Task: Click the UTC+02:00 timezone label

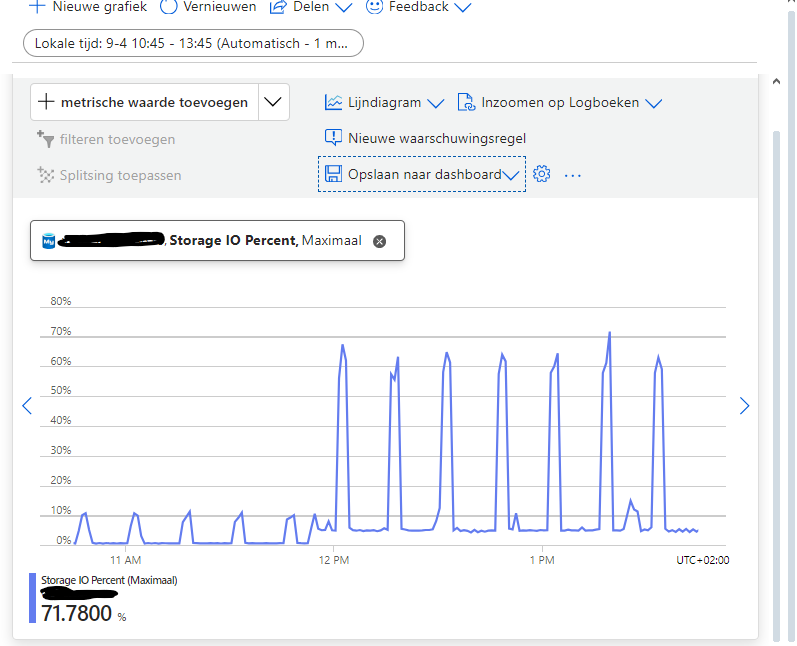Action: tap(702, 560)
